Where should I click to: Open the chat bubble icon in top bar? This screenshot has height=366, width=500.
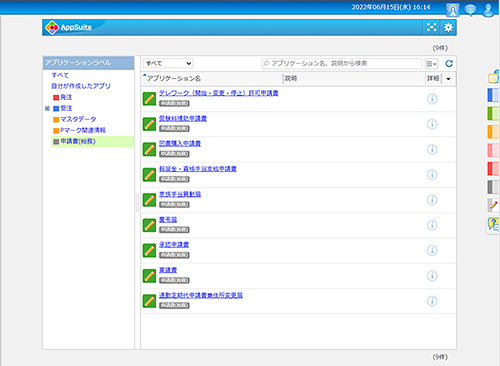tap(470, 10)
